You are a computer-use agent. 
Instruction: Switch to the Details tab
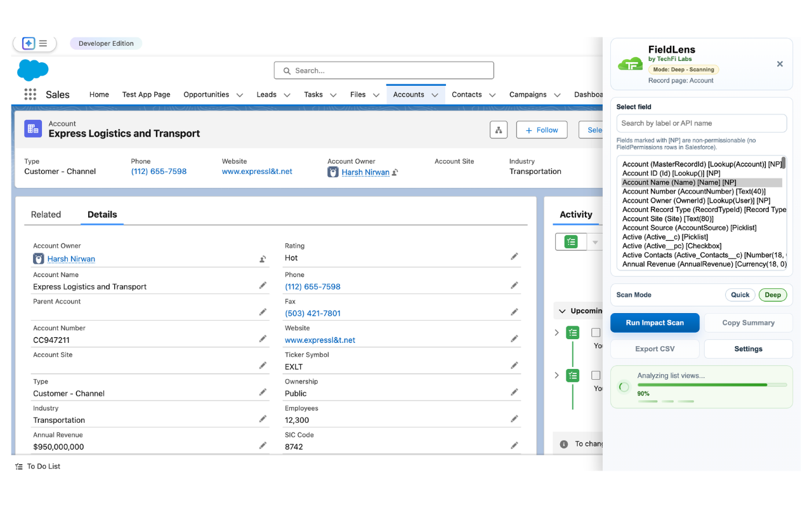coord(102,215)
